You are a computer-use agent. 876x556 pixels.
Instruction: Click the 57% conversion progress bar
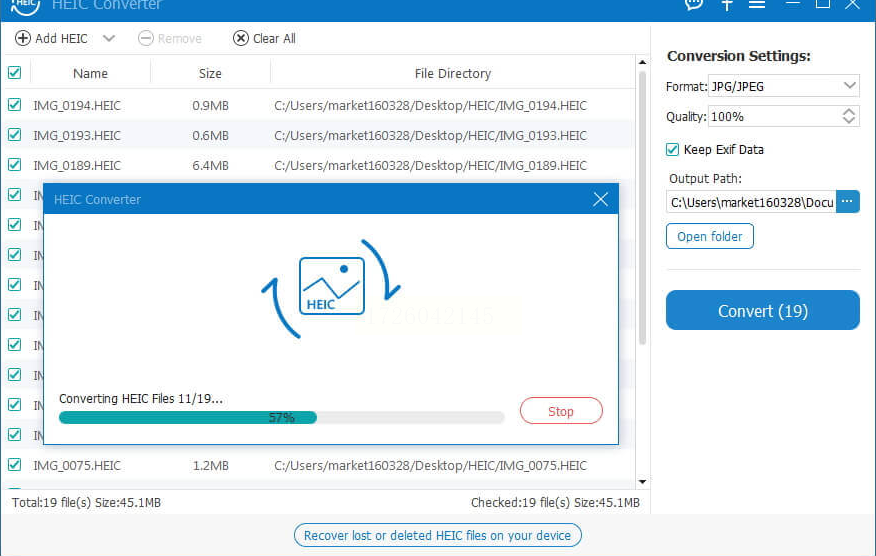282,417
